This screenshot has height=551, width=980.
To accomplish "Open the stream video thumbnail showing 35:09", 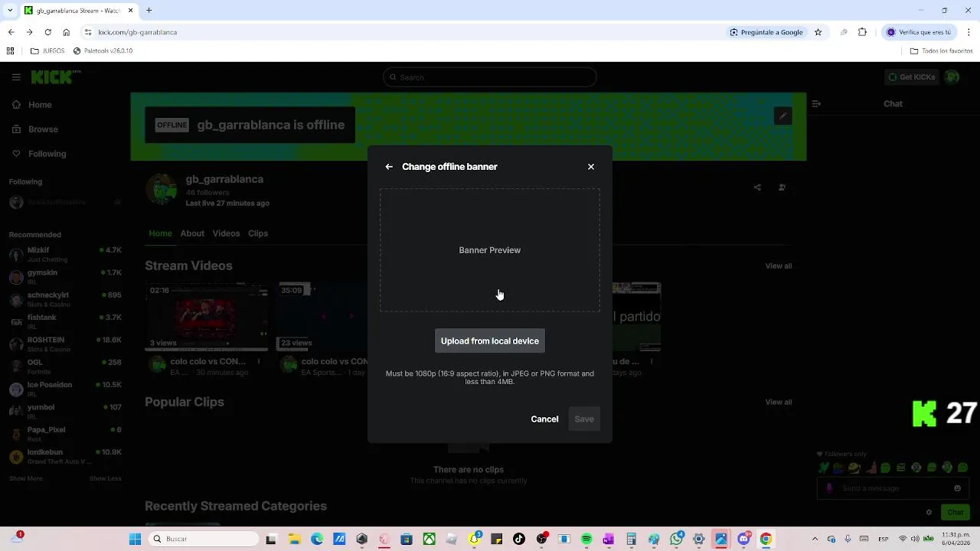I will (322, 317).
